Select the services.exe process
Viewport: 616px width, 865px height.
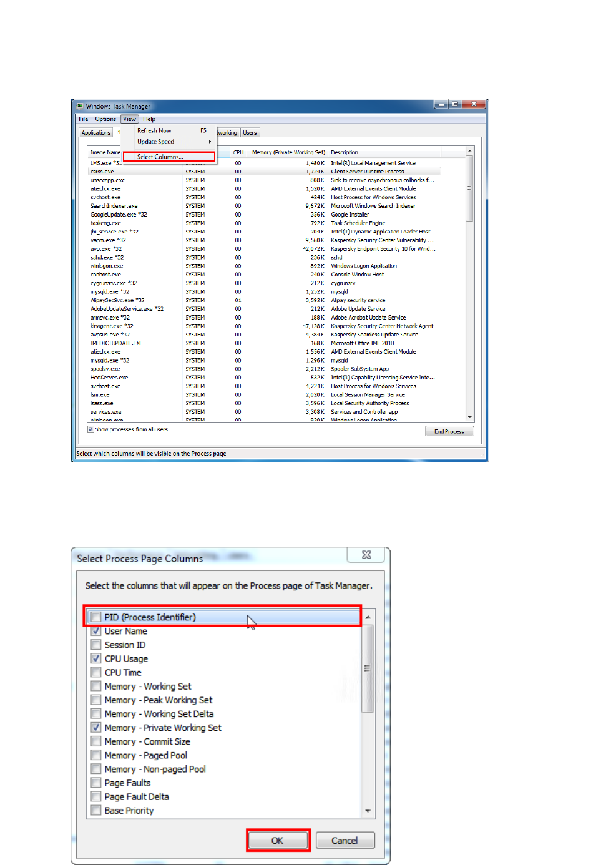point(265,412)
